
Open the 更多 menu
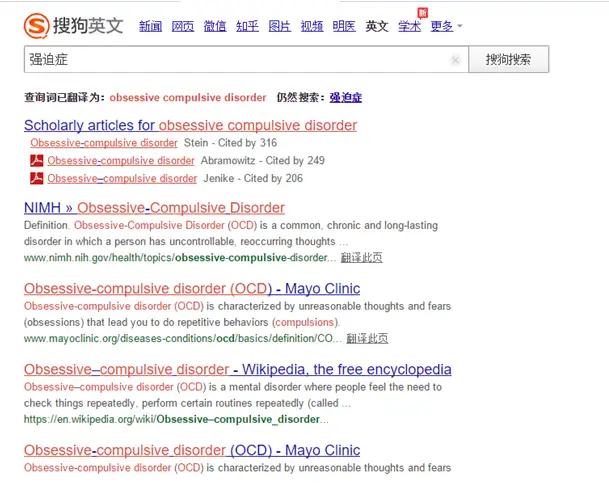pyautogui.click(x=442, y=26)
